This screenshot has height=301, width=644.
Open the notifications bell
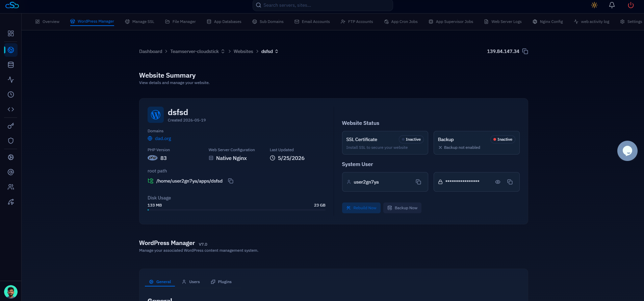(612, 5)
